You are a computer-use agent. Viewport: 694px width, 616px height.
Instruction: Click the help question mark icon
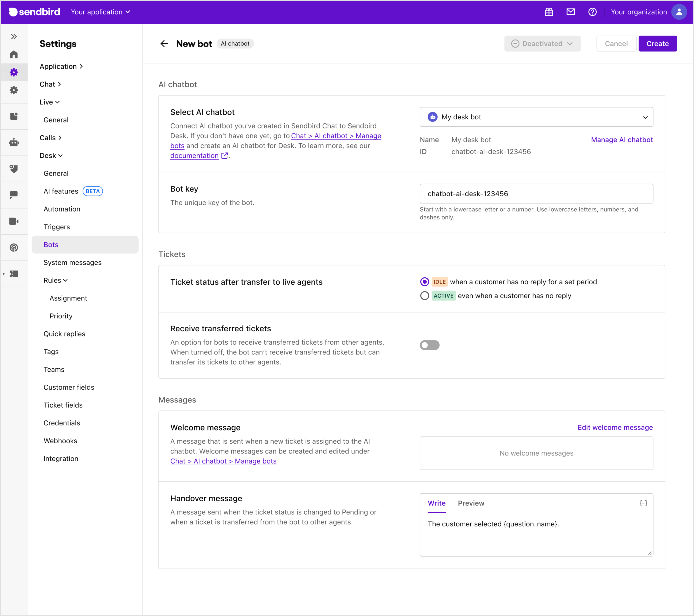(x=592, y=12)
